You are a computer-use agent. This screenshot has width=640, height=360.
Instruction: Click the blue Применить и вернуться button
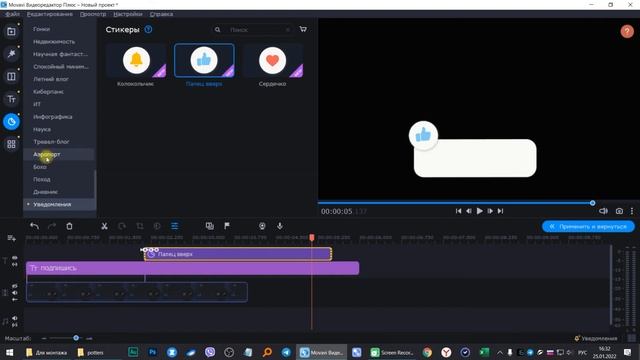[588, 226]
